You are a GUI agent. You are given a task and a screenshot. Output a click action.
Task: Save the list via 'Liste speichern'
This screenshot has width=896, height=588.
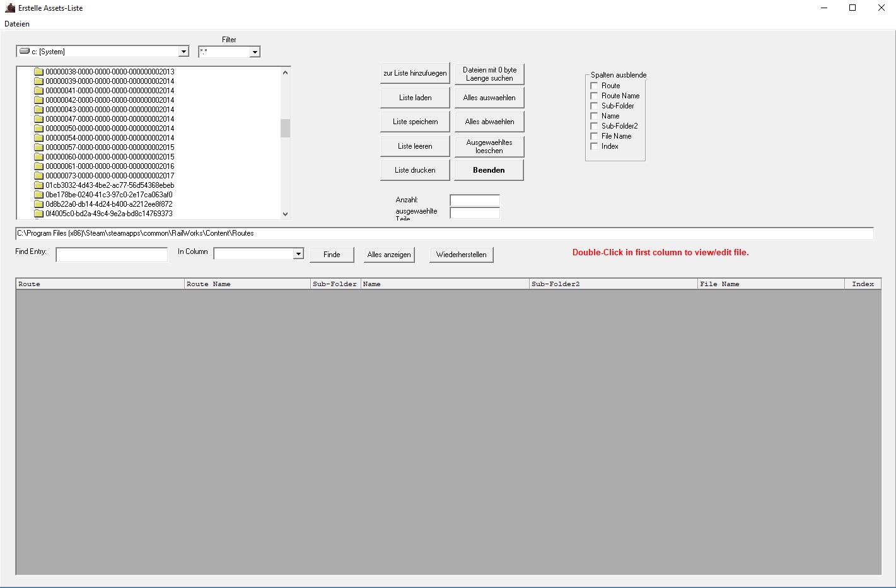pos(415,122)
